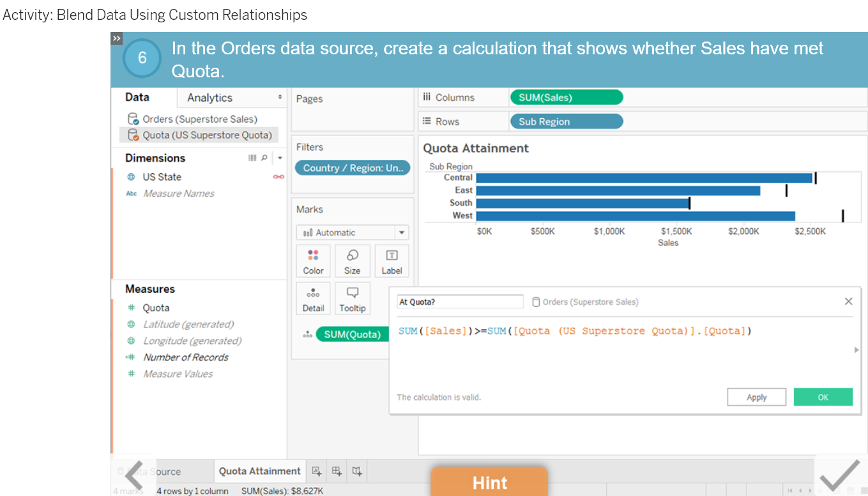
Task: Click the Measure Names field
Action: [x=179, y=194]
